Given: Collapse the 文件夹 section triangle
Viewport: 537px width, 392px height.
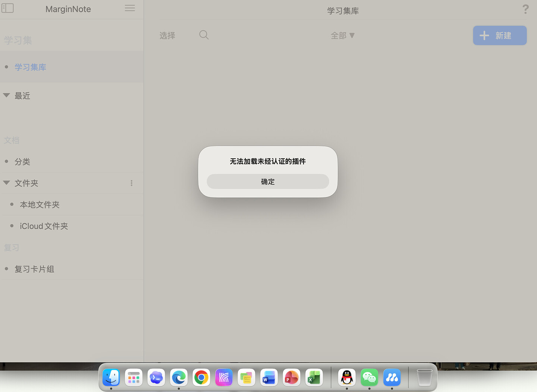Looking at the screenshot, I should pyautogui.click(x=6, y=183).
